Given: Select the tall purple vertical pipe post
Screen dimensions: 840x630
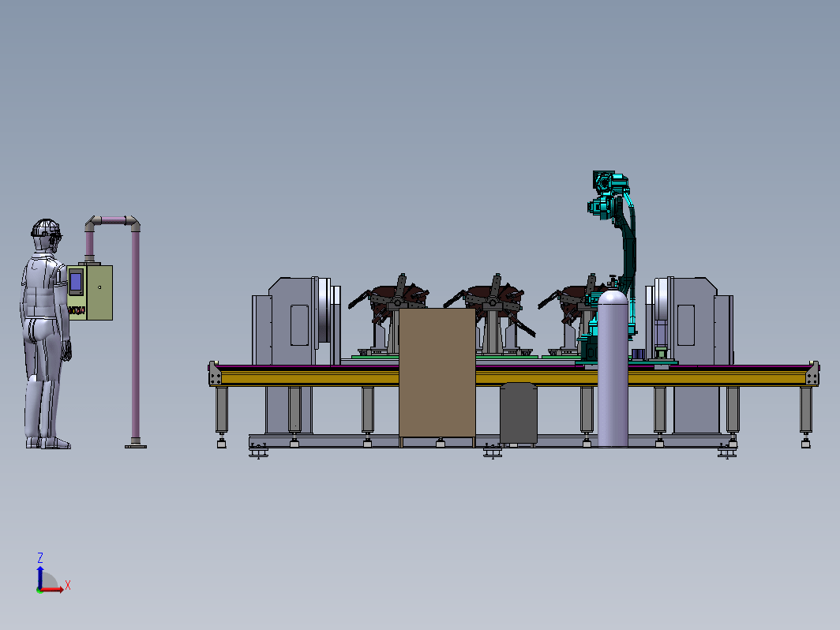Looking at the screenshot, I should pyautogui.click(x=136, y=335).
